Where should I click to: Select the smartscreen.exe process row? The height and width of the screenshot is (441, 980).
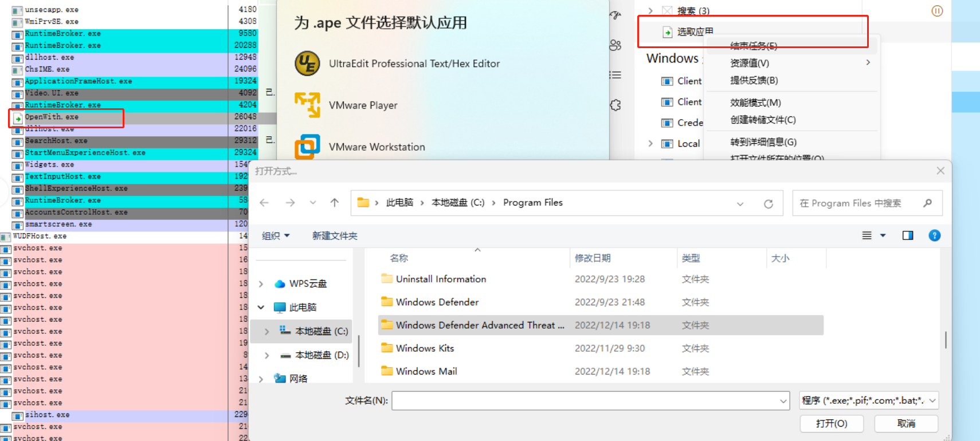[x=129, y=225]
